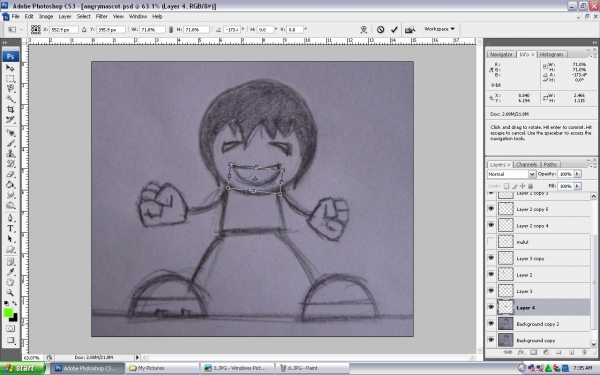Hide Layer 3 copy
Screen dimensions: 600x375
(x=491, y=258)
